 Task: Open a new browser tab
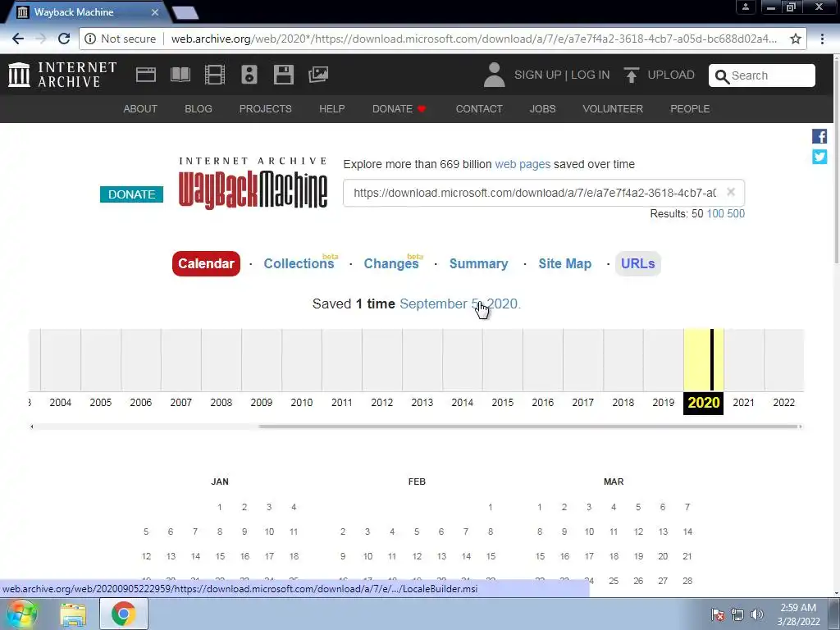pos(185,13)
